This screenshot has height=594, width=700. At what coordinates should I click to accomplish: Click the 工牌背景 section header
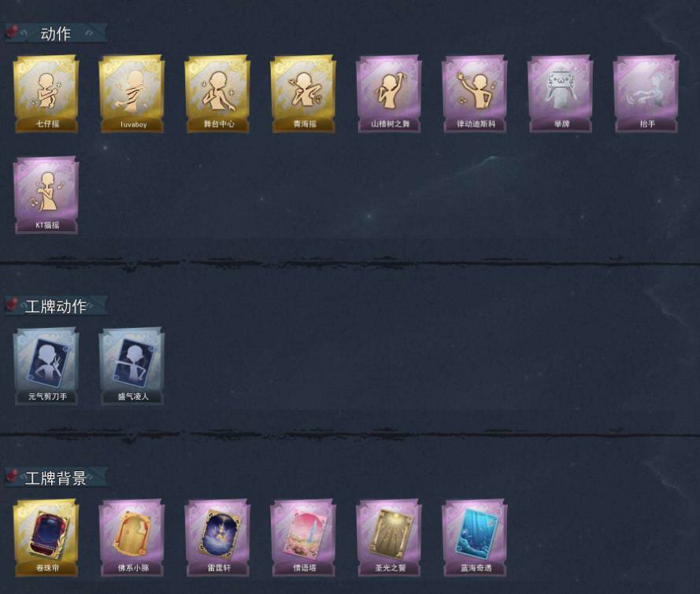pos(56,478)
